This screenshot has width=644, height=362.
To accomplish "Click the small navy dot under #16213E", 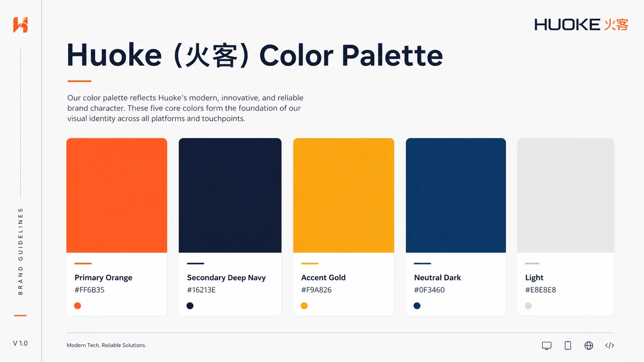I will coord(190,306).
